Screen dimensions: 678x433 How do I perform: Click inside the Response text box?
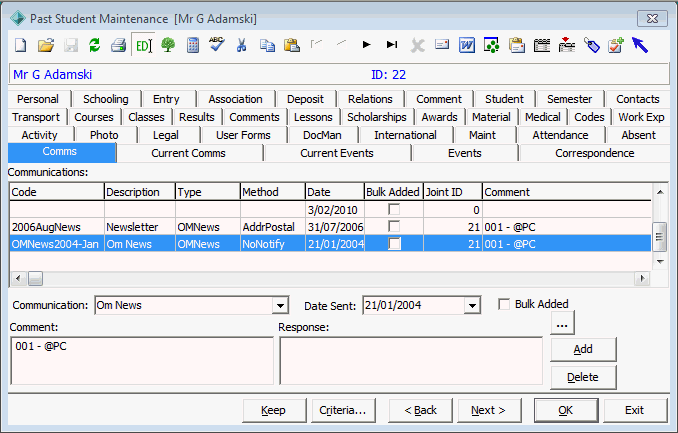[411, 361]
